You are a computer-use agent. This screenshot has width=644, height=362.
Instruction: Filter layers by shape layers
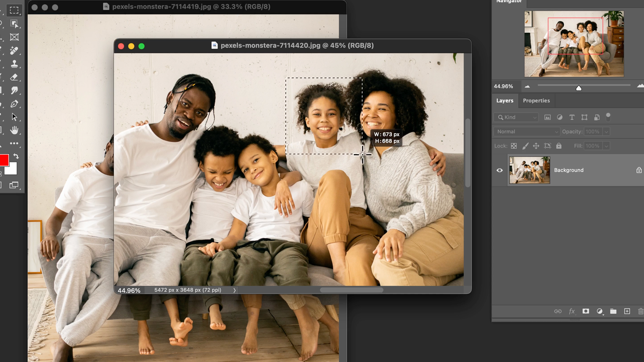click(584, 117)
